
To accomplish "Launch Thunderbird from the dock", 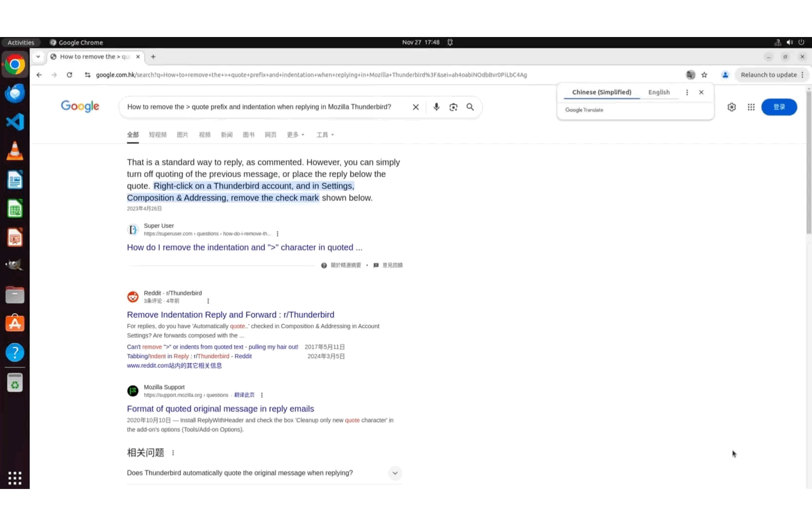I will tap(15, 93).
